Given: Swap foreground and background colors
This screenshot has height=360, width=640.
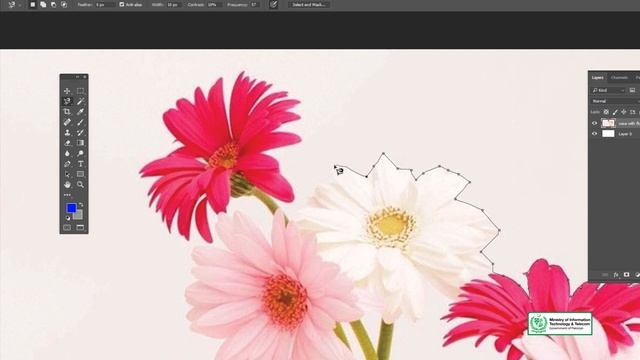Looking at the screenshot, I should point(81,205).
